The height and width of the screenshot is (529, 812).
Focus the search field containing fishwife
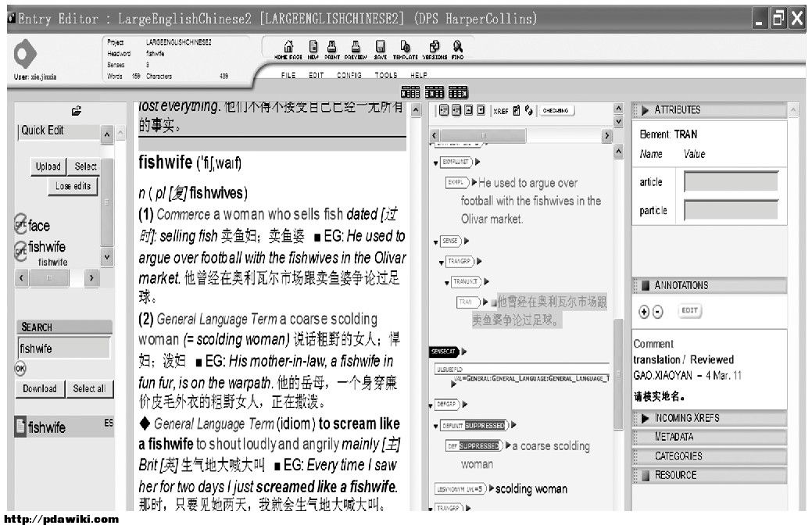(x=64, y=348)
